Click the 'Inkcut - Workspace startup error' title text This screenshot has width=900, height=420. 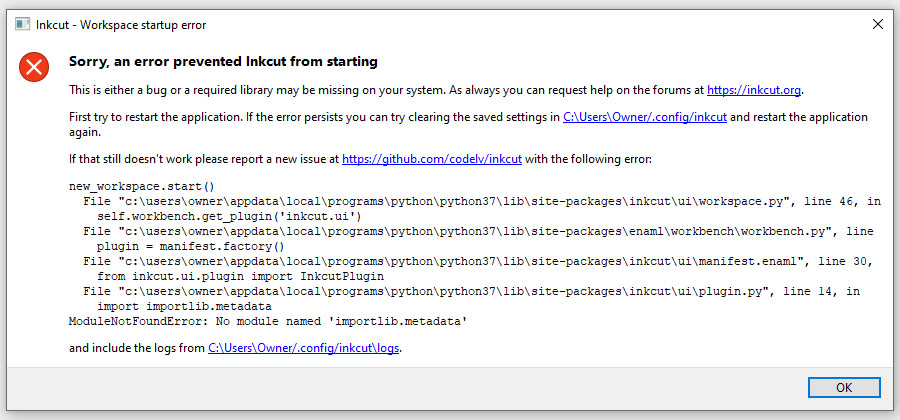coord(122,24)
